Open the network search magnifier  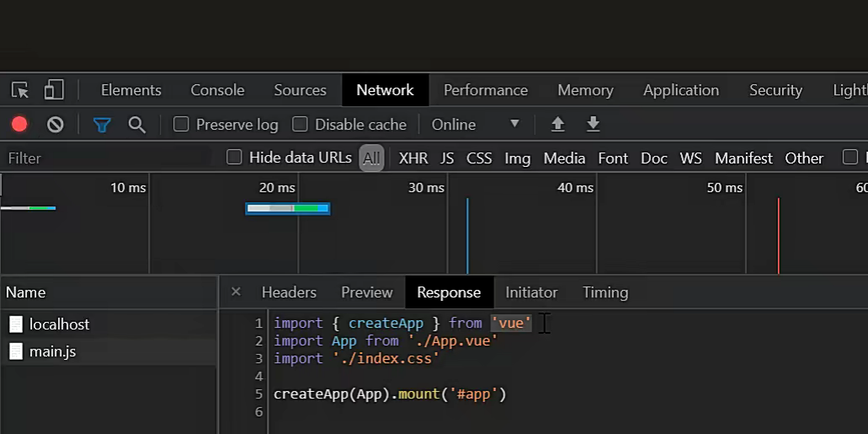coord(137,125)
